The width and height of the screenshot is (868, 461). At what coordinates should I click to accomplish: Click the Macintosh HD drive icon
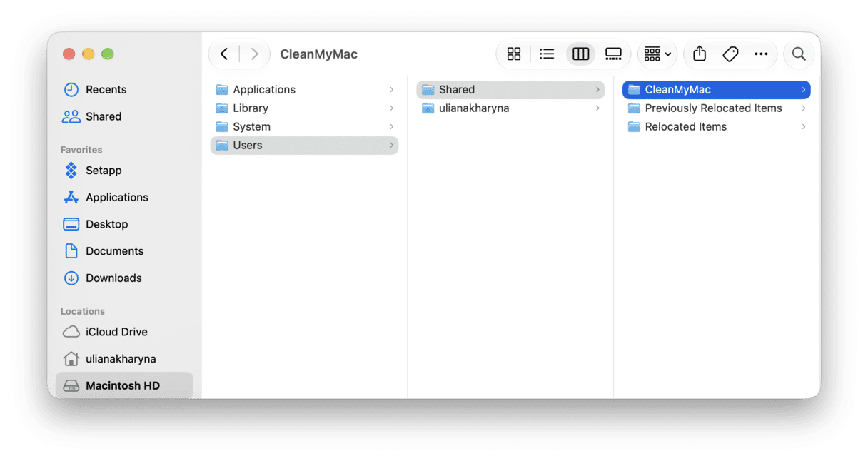(71, 386)
